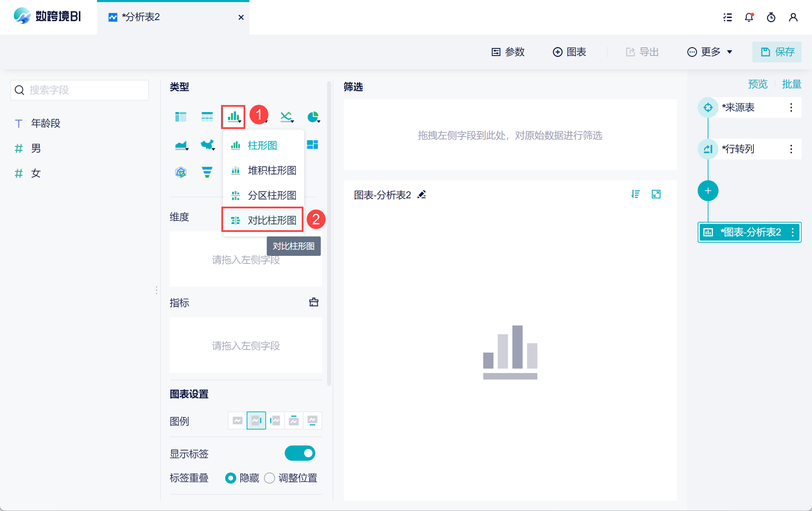Select the pie chart type icon

pos(313,117)
